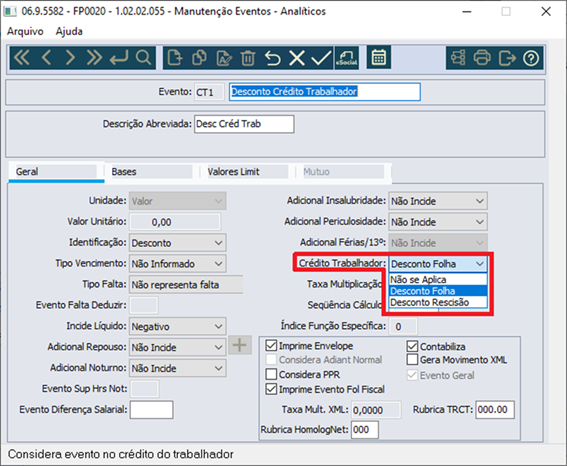Click the Rubrica HomologNet field
567x466 pixels.
[365, 429]
